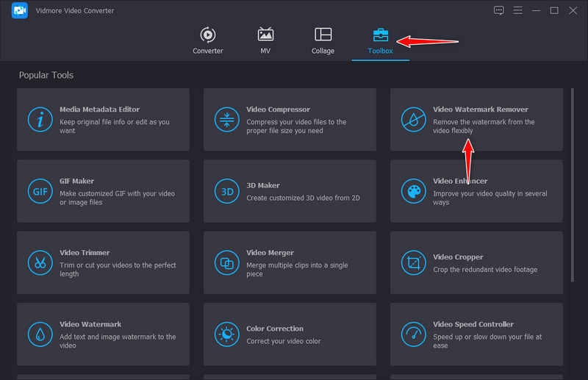The width and height of the screenshot is (588, 380).
Task: Click the Video Cropper icon
Action: tap(413, 262)
